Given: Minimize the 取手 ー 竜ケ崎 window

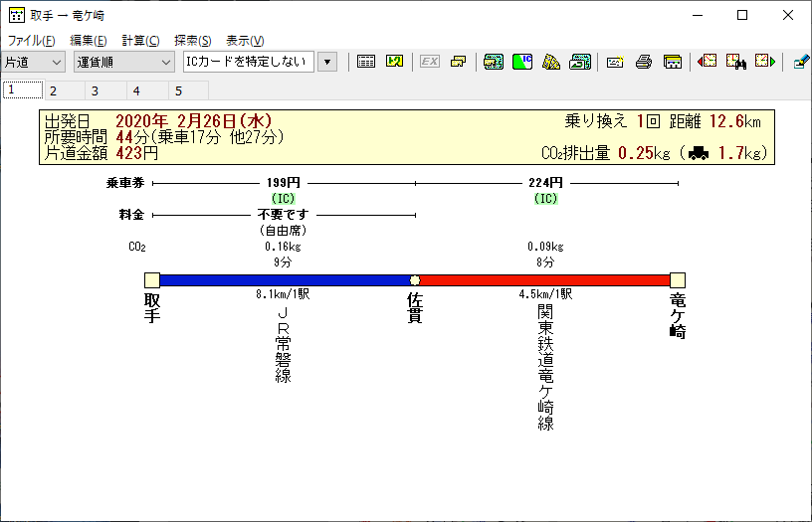Looking at the screenshot, I should point(698,15).
